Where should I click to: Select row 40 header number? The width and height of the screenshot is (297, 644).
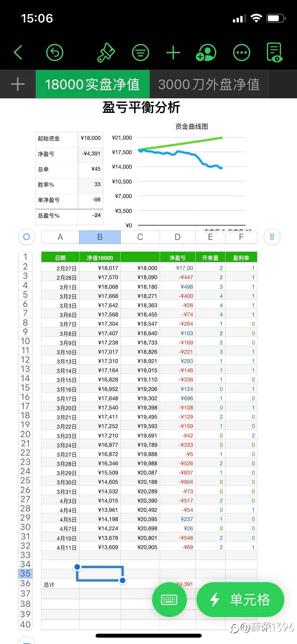(25, 624)
